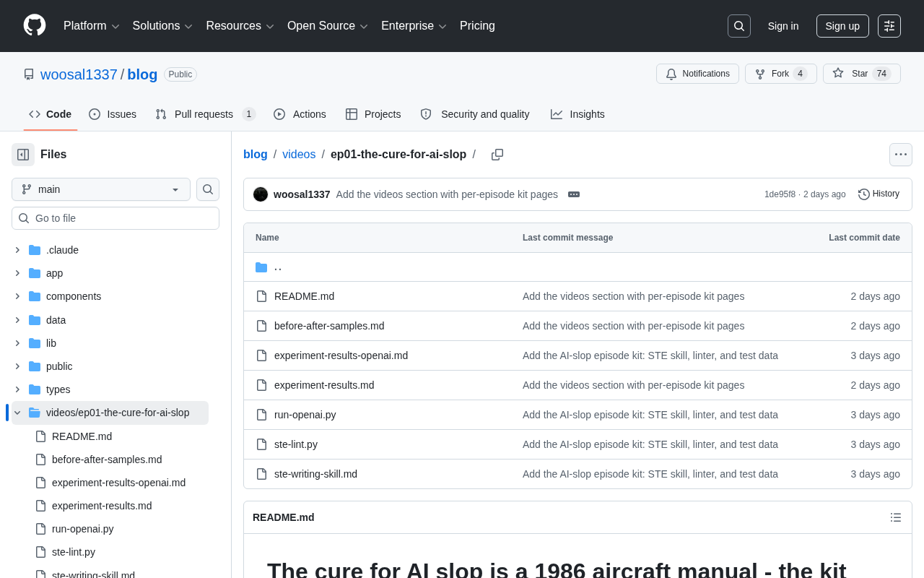This screenshot has width=924, height=578.
Task: Switch to the Issues tab
Action: click(113, 114)
